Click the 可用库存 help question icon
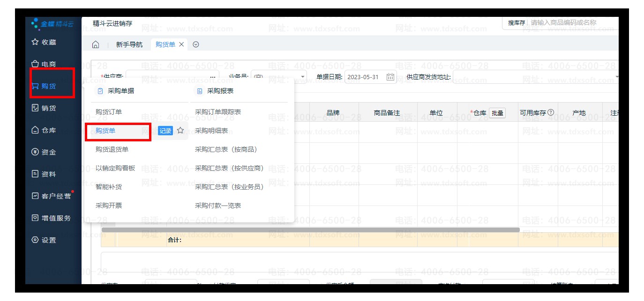 [551, 112]
